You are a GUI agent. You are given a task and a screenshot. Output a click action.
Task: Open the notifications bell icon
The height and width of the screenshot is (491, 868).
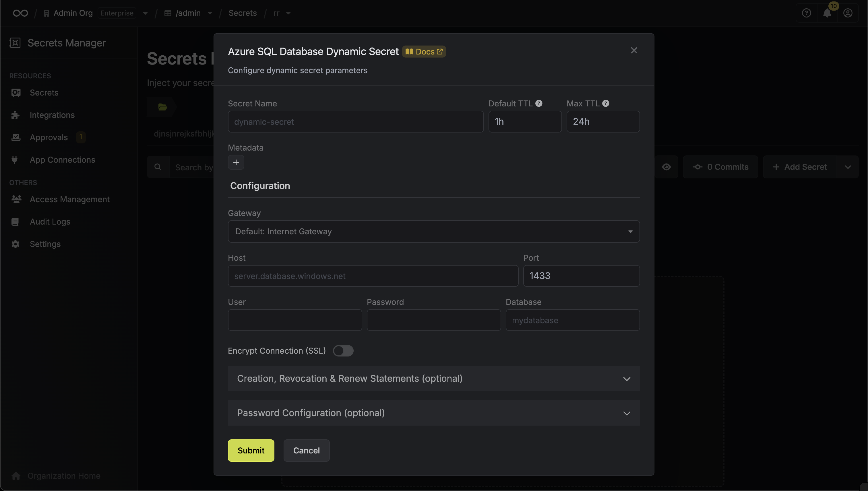click(827, 13)
